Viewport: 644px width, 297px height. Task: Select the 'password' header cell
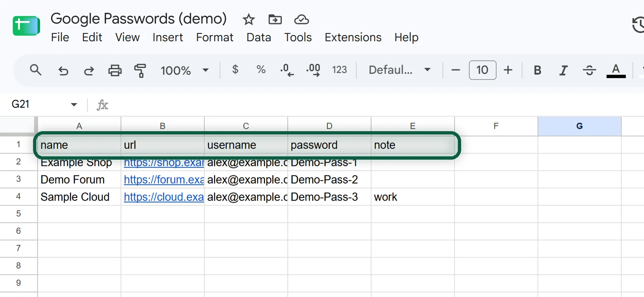(x=329, y=145)
